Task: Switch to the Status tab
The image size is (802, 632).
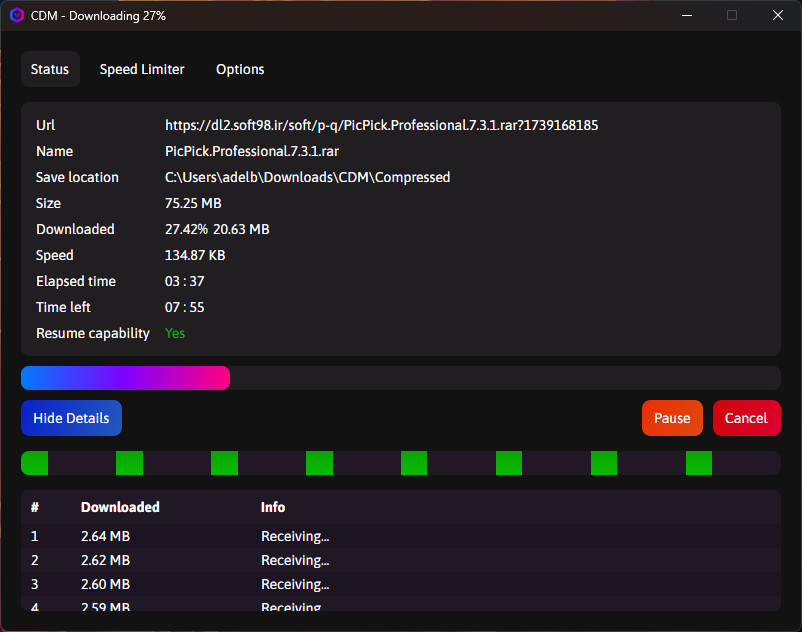Action: pyautogui.click(x=50, y=69)
